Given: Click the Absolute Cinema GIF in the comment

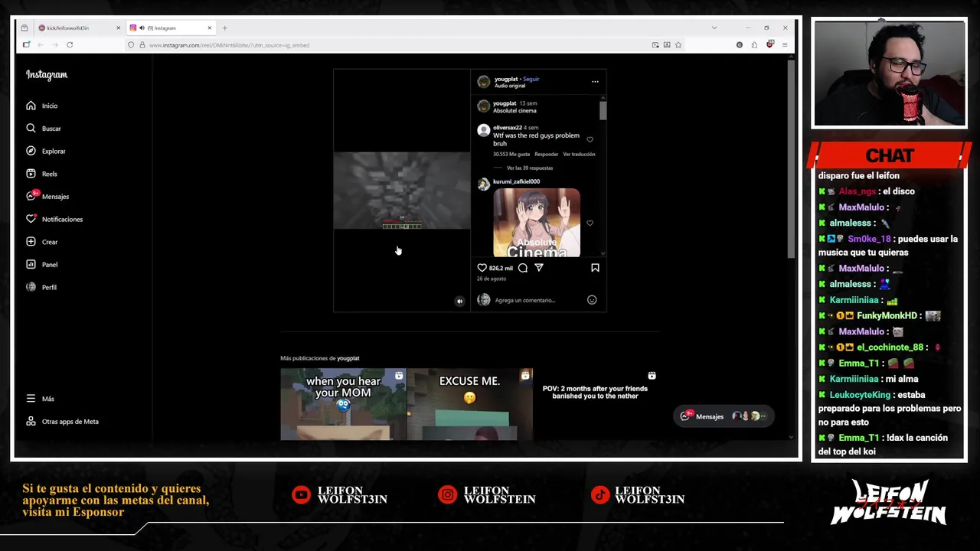Looking at the screenshot, I should [x=537, y=223].
